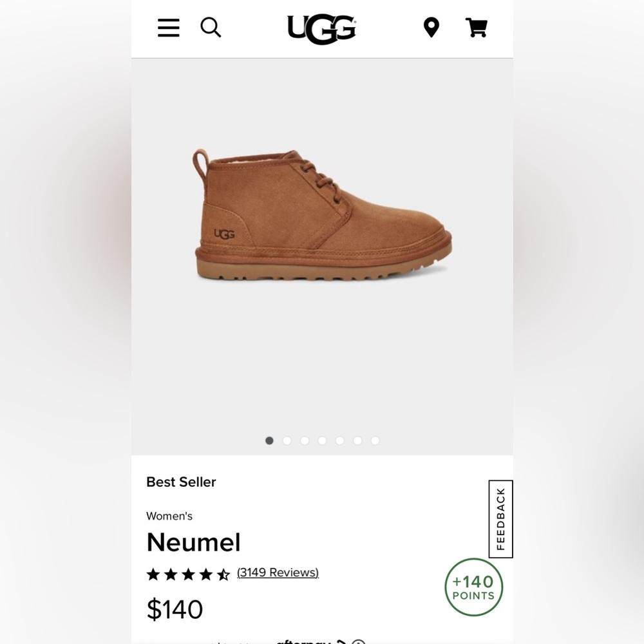Select the second carousel dot
This screenshot has width=644, height=644.
click(287, 440)
